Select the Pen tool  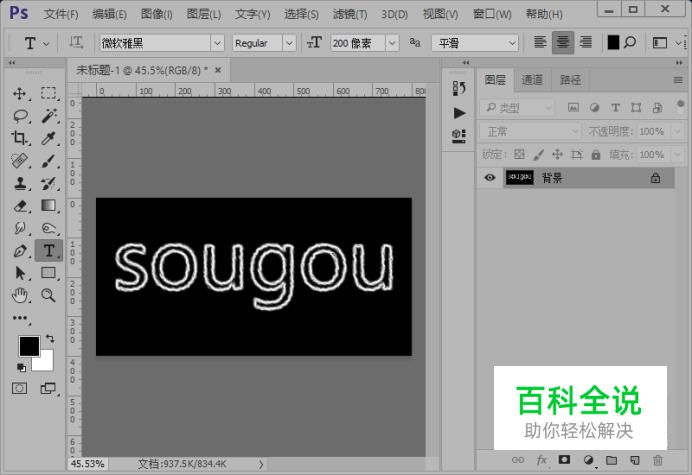19,251
